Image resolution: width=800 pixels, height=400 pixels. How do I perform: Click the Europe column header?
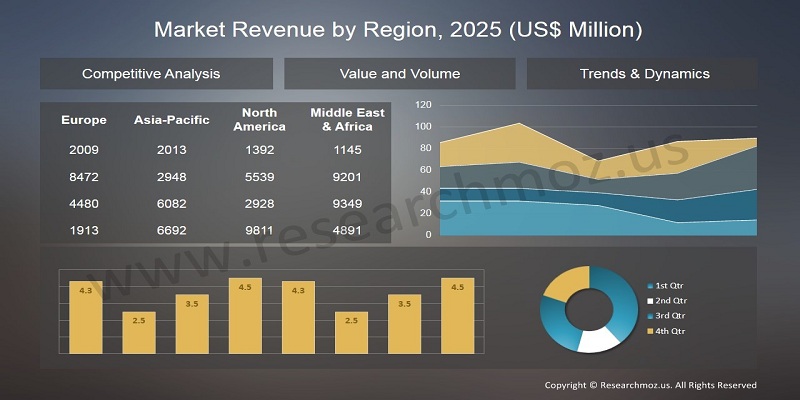84,120
